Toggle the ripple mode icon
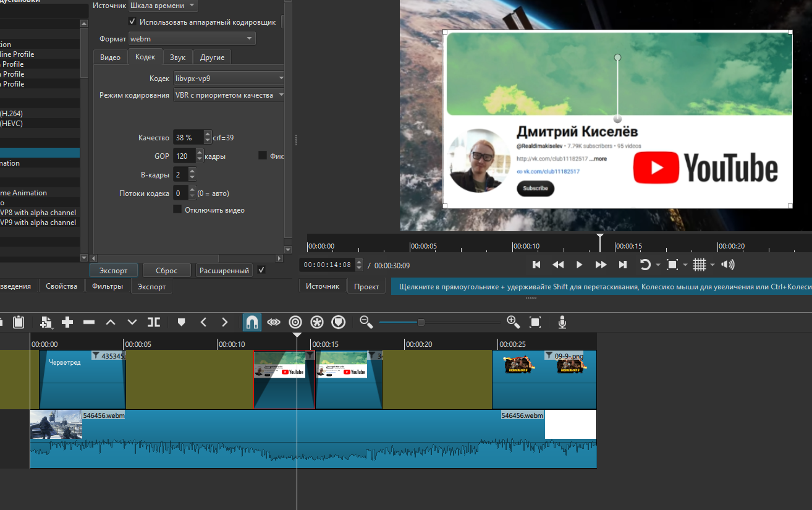Image resolution: width=812 pixels, height=510 pixels. 295,322
